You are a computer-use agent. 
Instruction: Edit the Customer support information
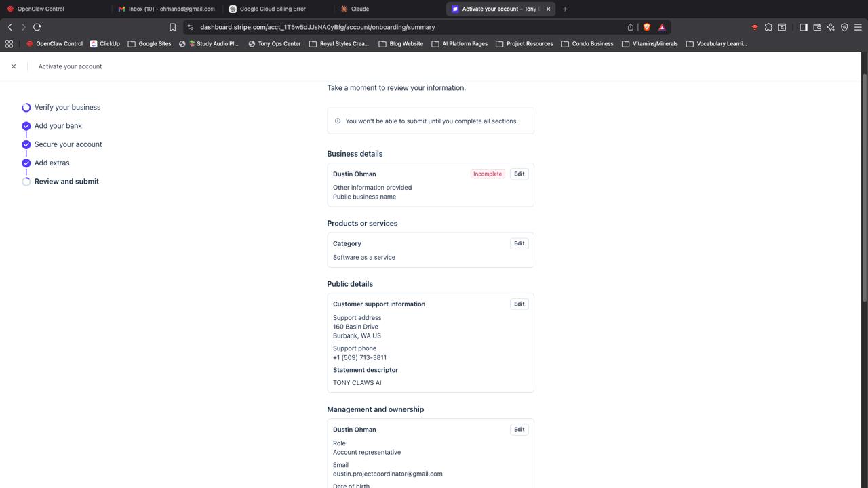click(519, 304)
